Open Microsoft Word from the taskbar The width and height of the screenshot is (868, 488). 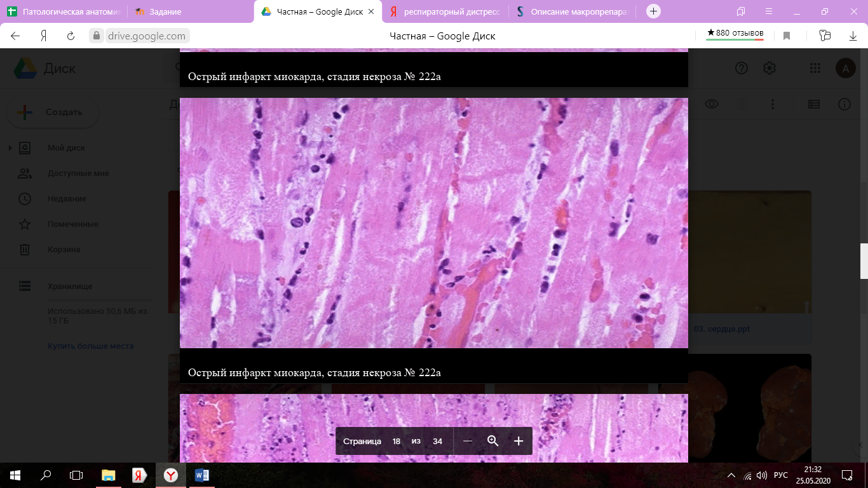[202, 475]
